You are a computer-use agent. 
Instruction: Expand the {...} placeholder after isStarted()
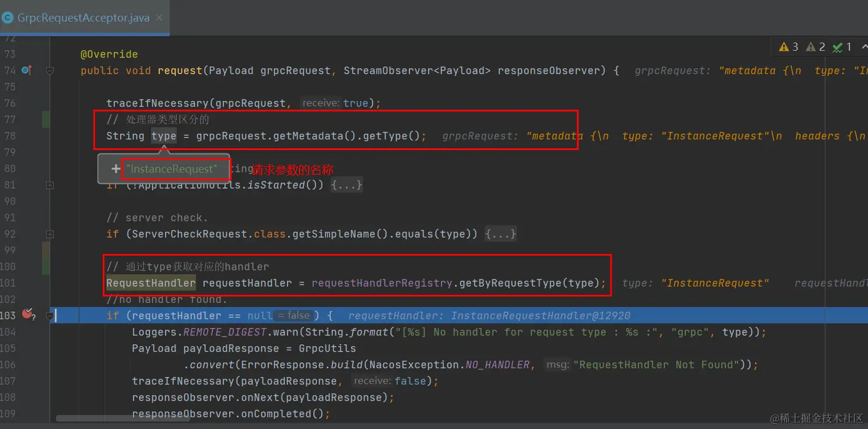347,185
